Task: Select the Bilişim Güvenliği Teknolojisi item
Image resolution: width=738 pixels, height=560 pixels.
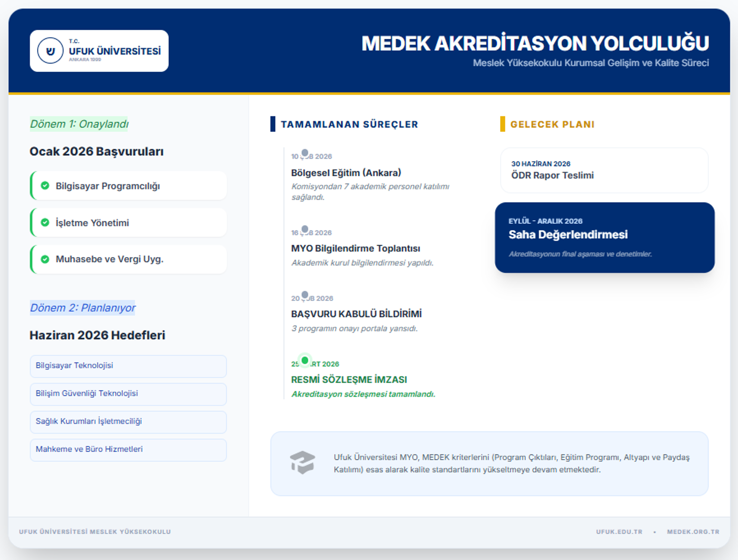Action: [128, 393]
